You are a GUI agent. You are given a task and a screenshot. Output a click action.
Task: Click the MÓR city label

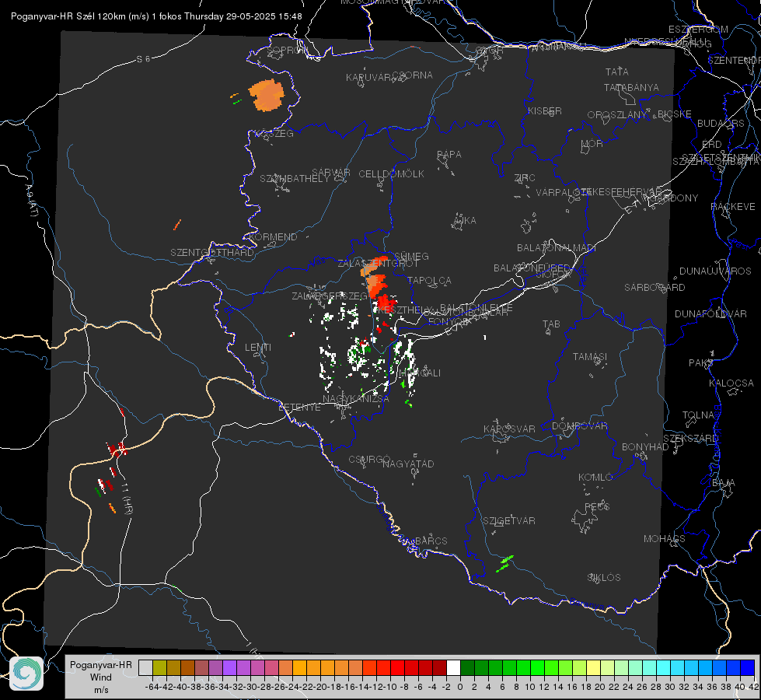592,144
